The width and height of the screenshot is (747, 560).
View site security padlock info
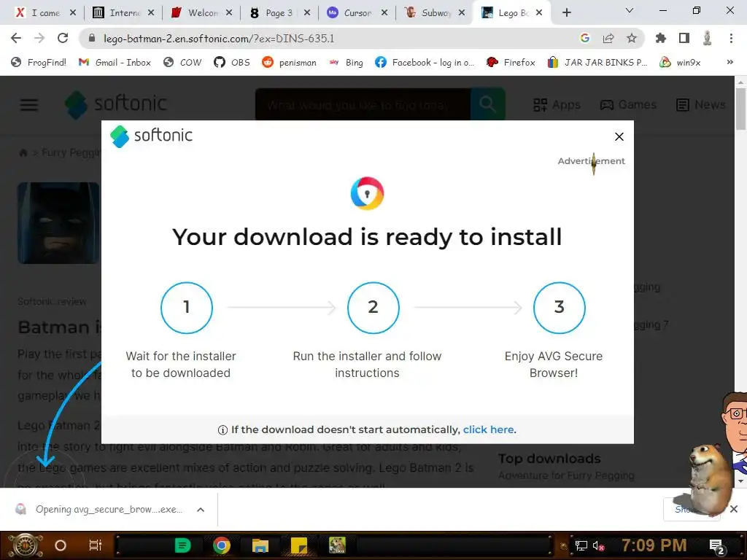pos(92,38)
